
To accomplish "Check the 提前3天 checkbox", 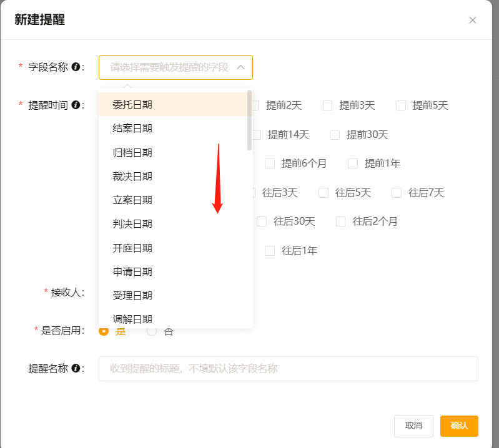I will coord(327,105).
